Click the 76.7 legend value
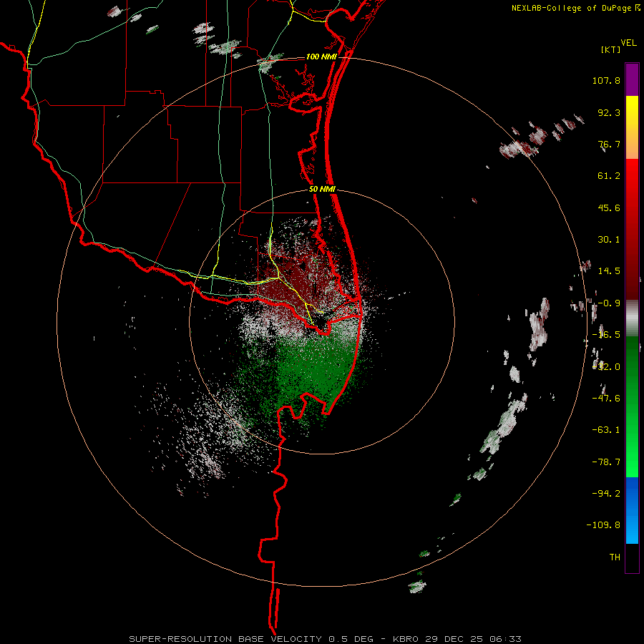 click(609, 144)
